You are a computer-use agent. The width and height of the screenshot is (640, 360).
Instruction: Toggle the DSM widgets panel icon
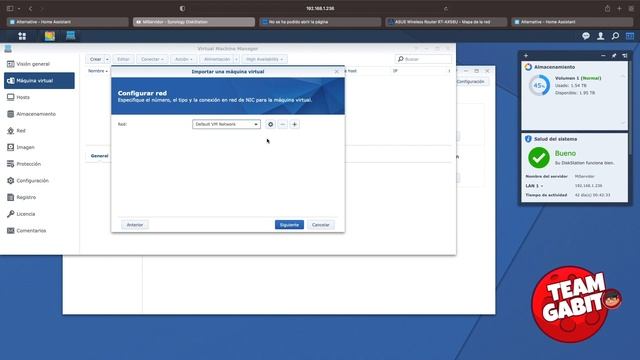(x=630, y=36)
